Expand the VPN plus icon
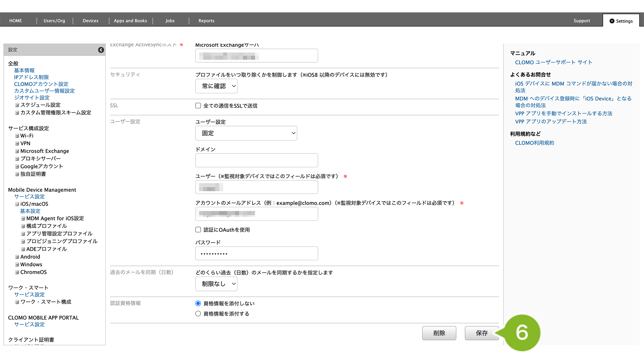 17,144
